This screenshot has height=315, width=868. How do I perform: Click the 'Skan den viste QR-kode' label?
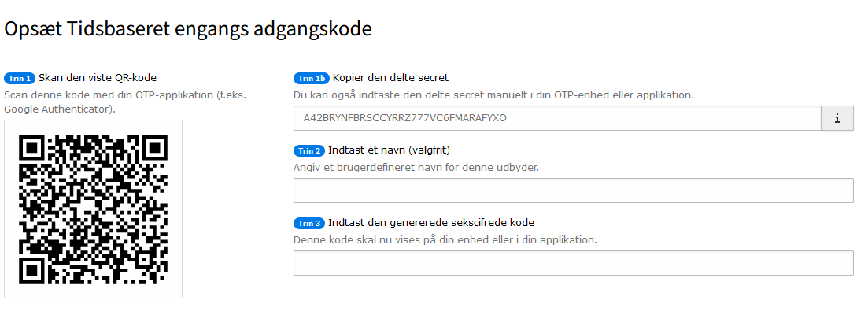[x=98, y=77]
